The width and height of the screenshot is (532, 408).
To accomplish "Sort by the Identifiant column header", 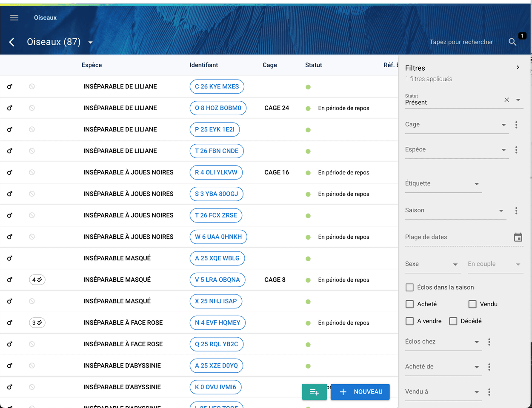I will tap(203, 65).
